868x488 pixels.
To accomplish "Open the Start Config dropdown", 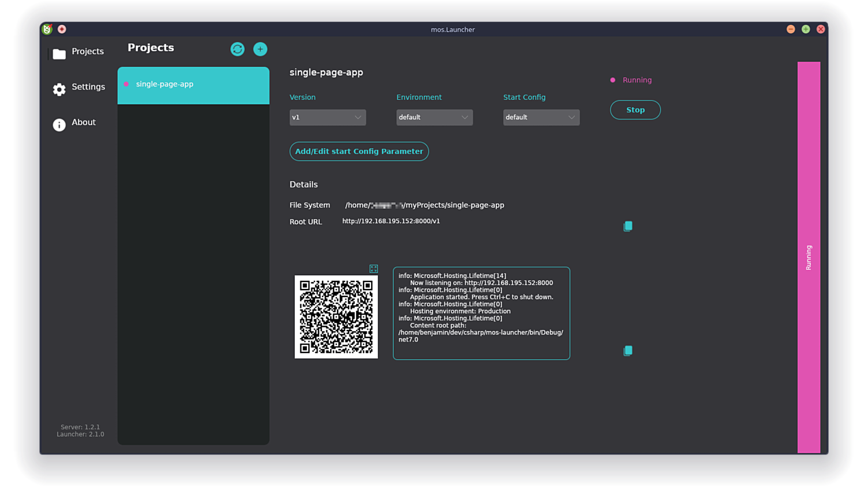I will [x=541, y=117].
